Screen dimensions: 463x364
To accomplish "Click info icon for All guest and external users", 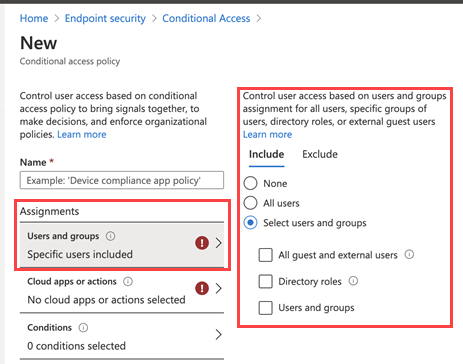I will click(x=409, y=255).
